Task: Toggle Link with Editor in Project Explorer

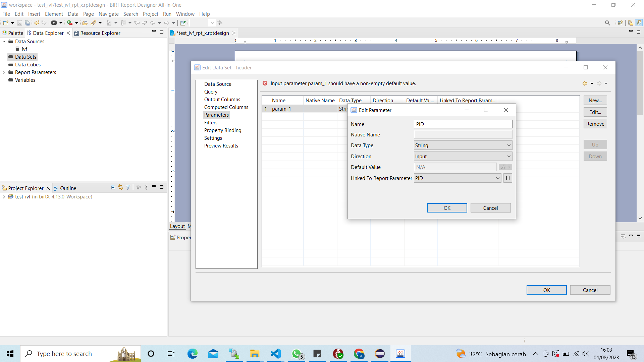Action: coord(120,187)
